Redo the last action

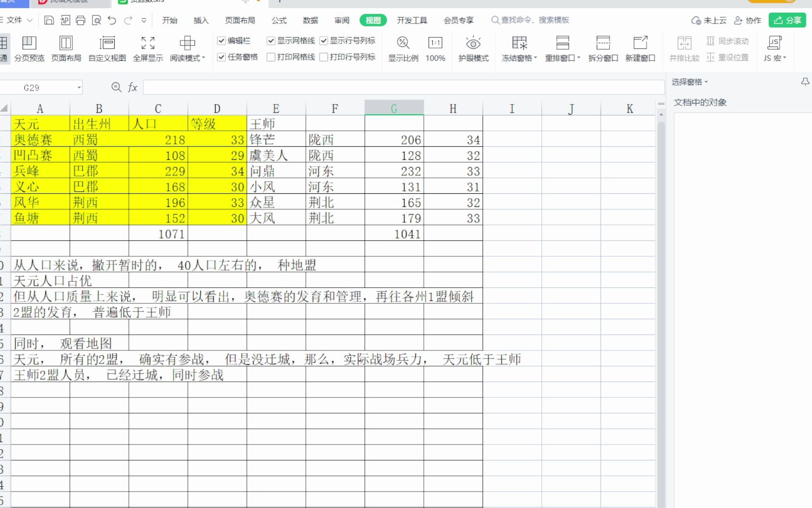pos(128,20)
